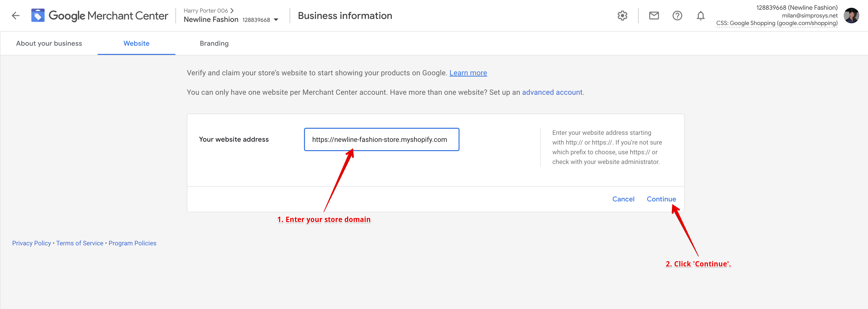Open the mail inbox icon
The image size is (868, 309).
(x=654, y=16)
